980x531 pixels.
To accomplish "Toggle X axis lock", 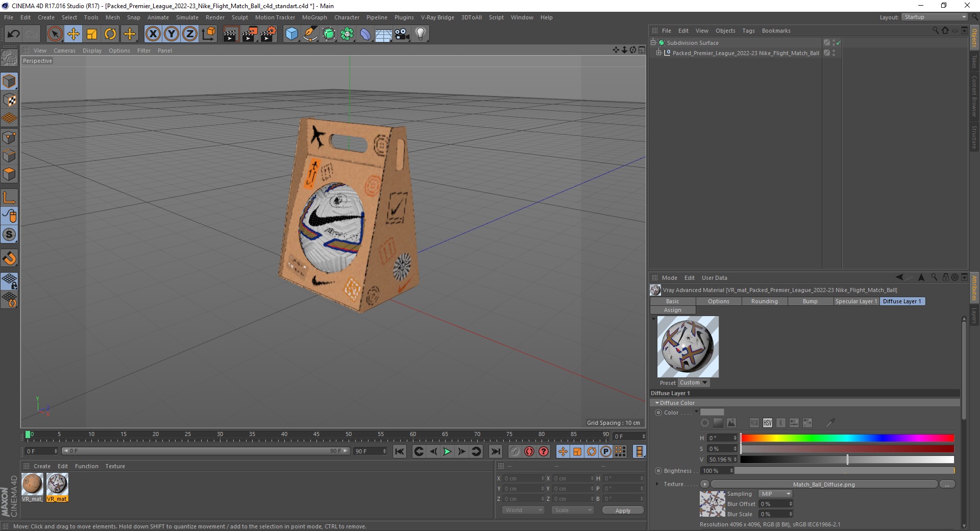I will click(153, 34).
